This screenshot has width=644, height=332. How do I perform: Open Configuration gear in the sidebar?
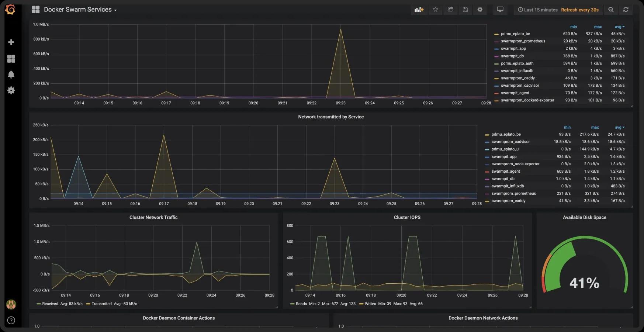(x=11, y=90)
